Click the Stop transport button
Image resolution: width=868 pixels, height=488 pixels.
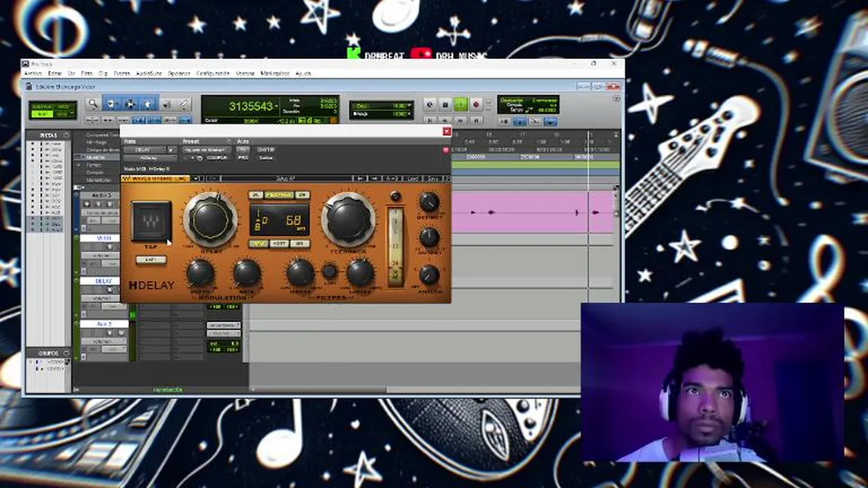pos(445,104)
